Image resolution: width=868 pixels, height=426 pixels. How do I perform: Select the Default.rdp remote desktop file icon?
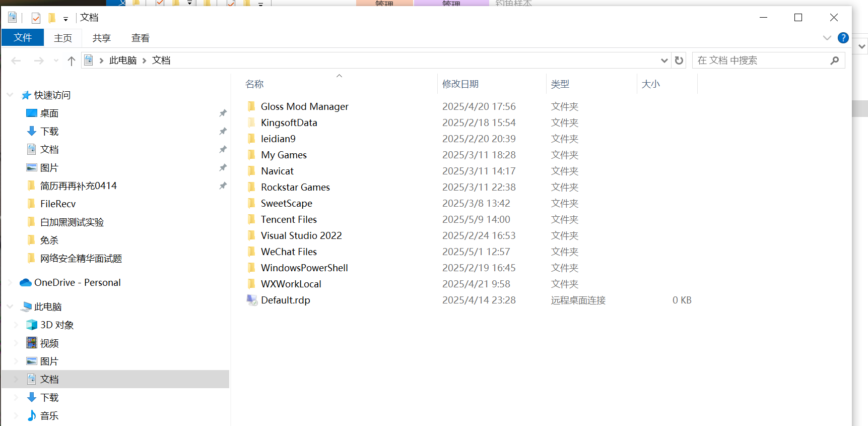pyautogui.click(x=252, y=300)
